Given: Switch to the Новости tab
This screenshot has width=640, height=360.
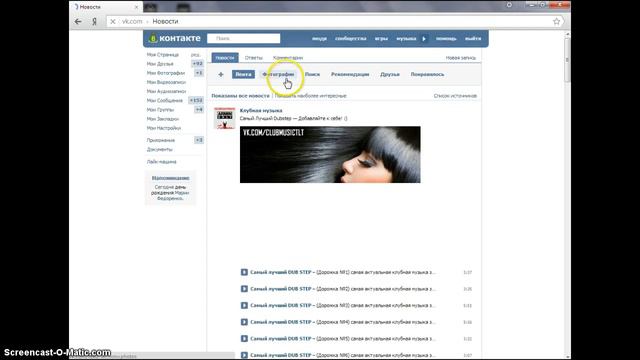Looking at the screenshot, I should [225, 58].
